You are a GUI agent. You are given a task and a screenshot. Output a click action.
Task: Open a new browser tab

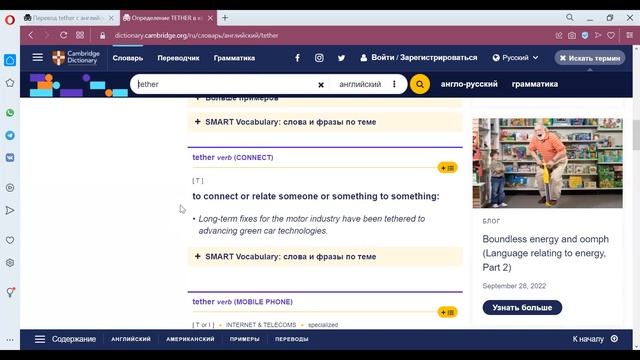click(225, 18)
